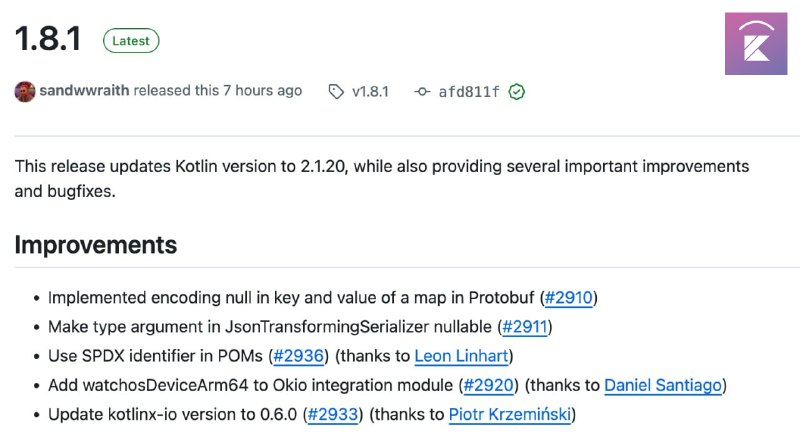
Task: Click the commit icon before afd811f
Action: (x=422, y=92)
